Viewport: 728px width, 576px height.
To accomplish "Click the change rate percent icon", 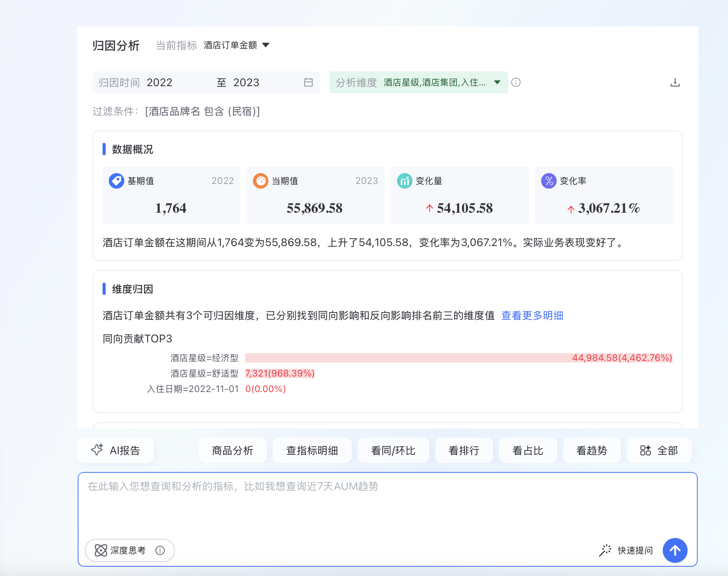I will pyautogui.click(x=549, y=181).
